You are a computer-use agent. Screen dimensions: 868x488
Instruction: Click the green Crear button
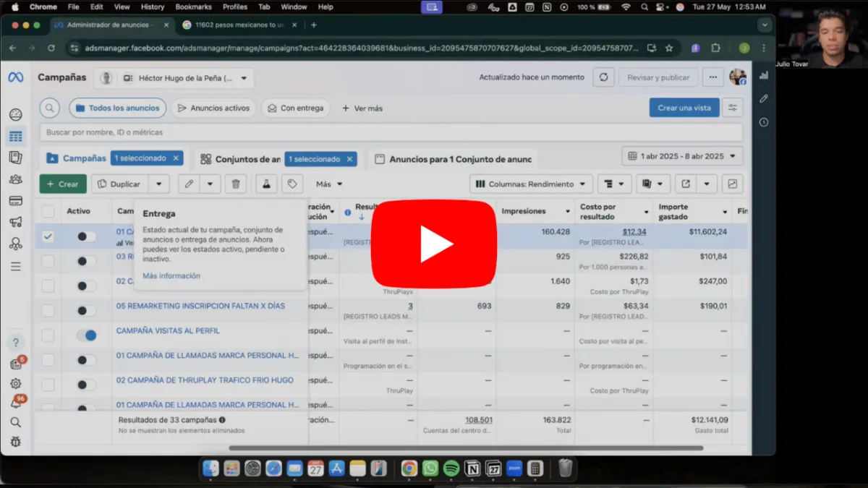point(63,184)
